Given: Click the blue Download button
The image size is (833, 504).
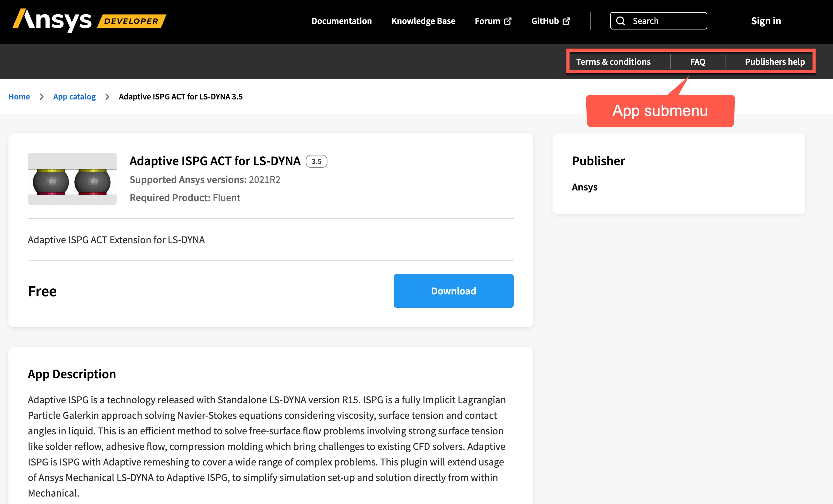Looking at the screenshot, I should point(453,291).
